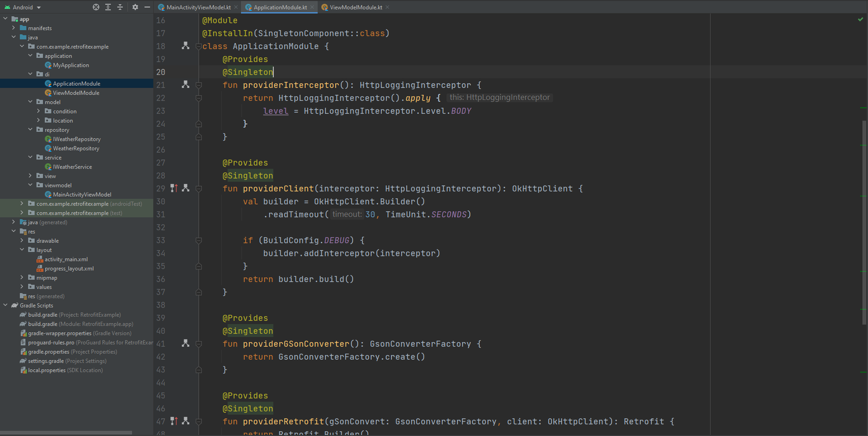Select IWeatherService file
The width and height of the screenshot is (868, 436).
click(72, 167)
